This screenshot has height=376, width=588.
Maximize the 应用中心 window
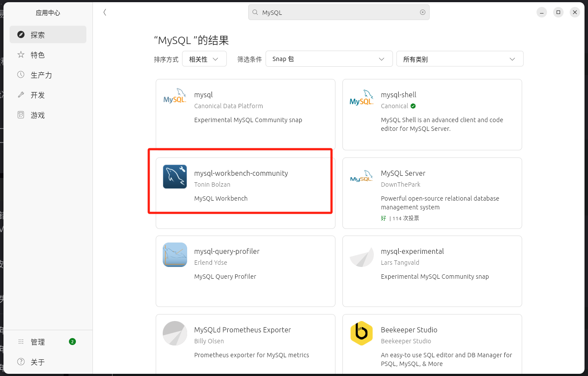tap(558, 12)
